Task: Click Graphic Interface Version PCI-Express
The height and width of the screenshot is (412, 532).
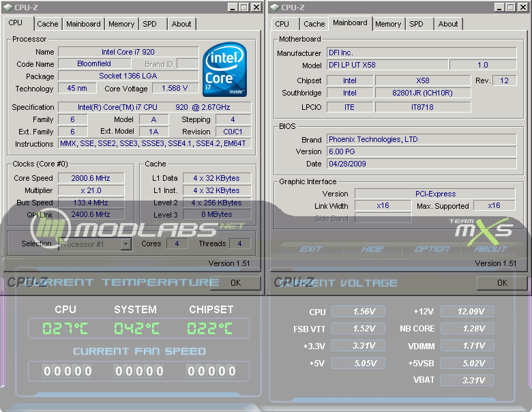Action: pyautogui.click(x=435, y=194)
